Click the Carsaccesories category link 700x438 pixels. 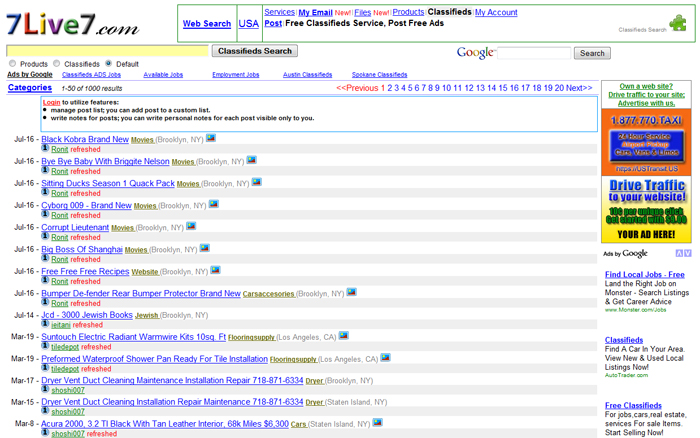(x=268, y=294)
